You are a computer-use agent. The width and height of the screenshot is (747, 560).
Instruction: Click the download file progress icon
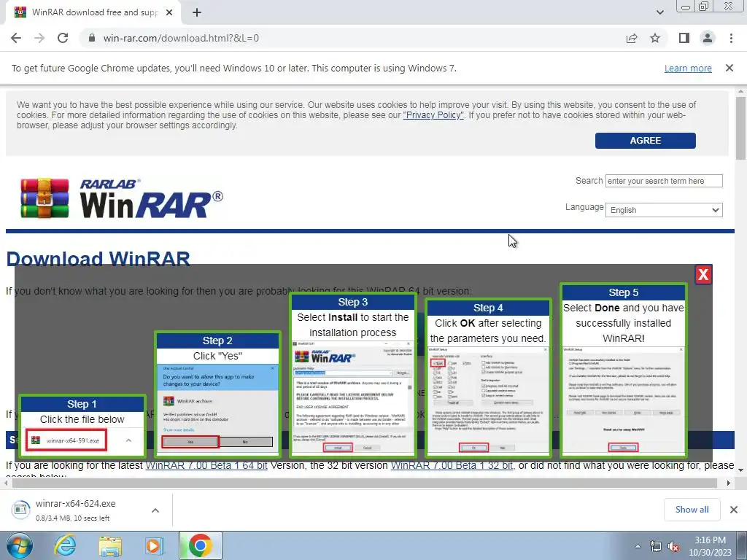20,510
